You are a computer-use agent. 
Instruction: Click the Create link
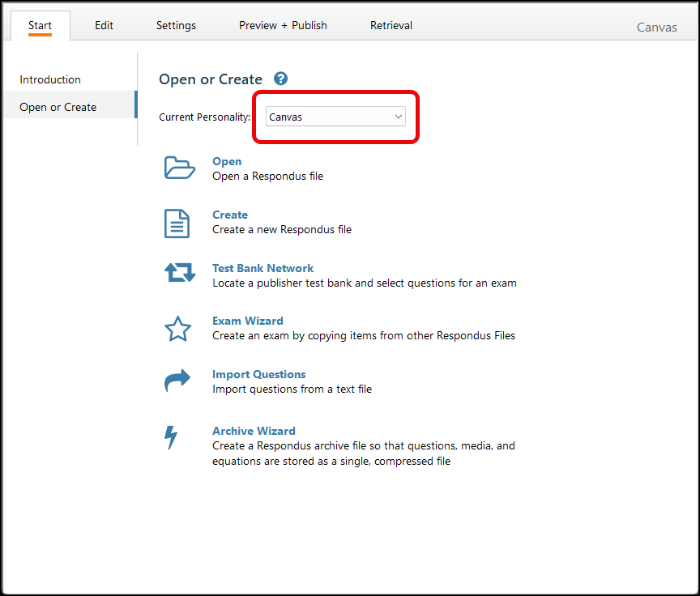pos(230,215)
